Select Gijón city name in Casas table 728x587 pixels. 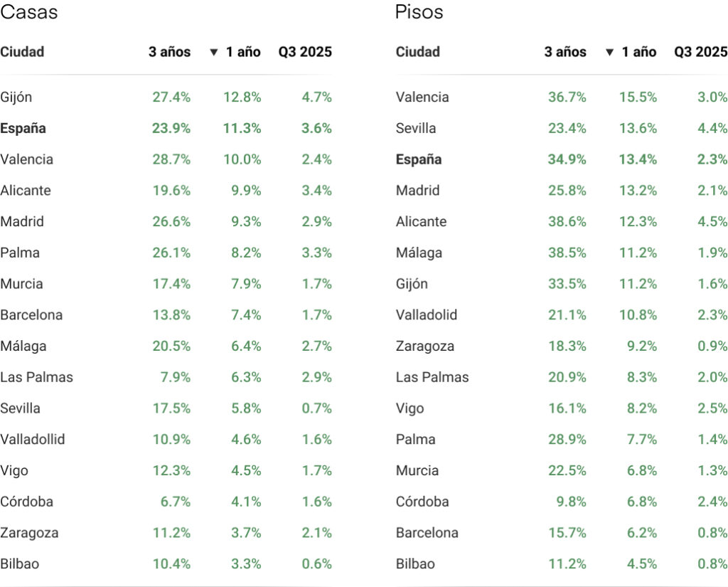(16, 97)
